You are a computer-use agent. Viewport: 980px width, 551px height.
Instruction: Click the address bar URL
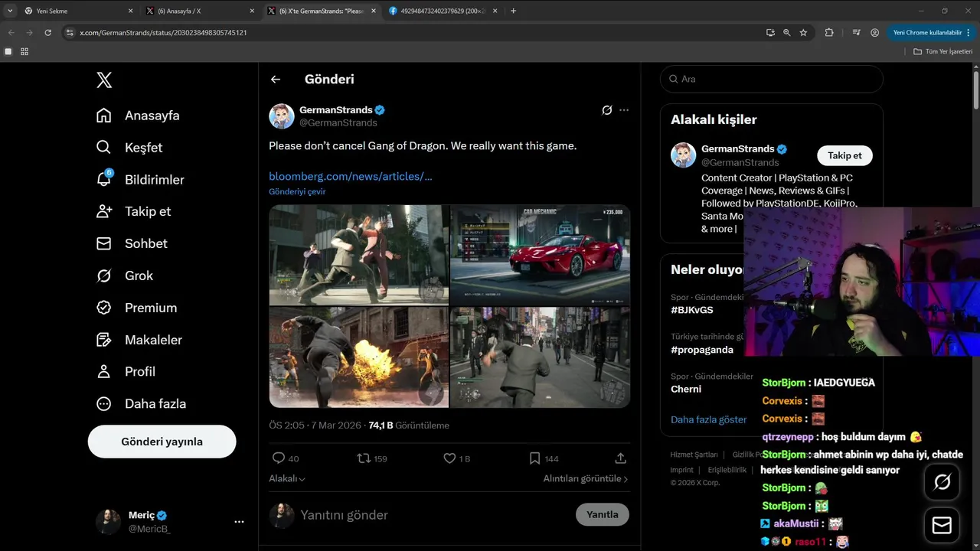click(x=163, y=33)
